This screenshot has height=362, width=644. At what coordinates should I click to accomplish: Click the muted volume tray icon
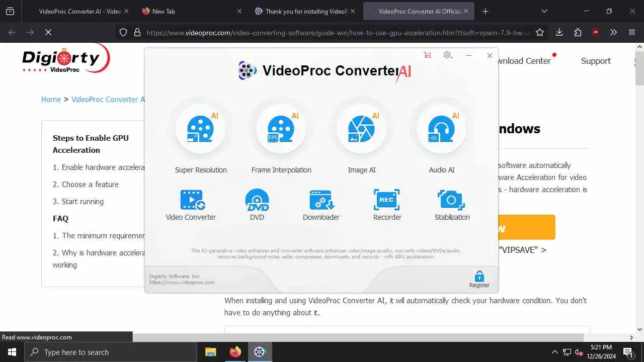click(579, 352)
